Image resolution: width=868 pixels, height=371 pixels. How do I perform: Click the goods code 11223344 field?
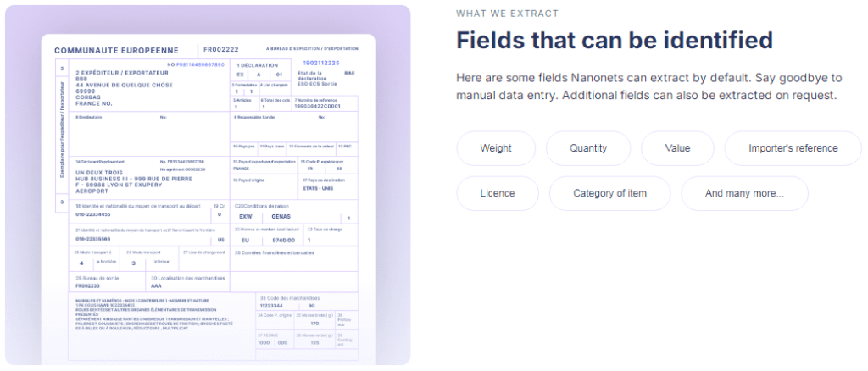273,306
